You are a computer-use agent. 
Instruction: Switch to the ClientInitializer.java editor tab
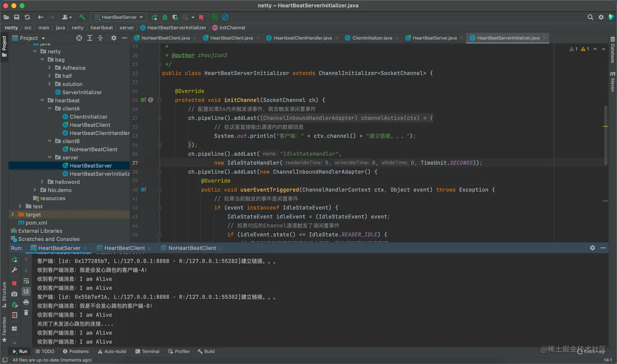[x=372, y=38]
